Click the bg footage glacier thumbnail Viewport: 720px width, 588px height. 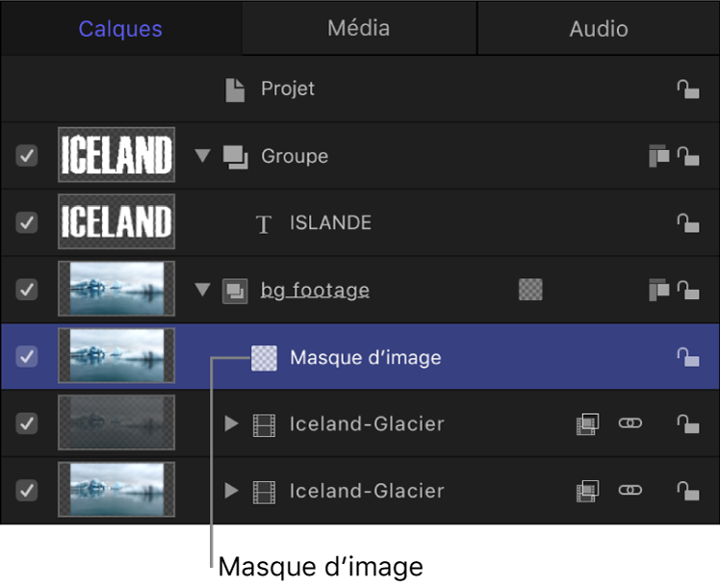[x=116, y=290]
